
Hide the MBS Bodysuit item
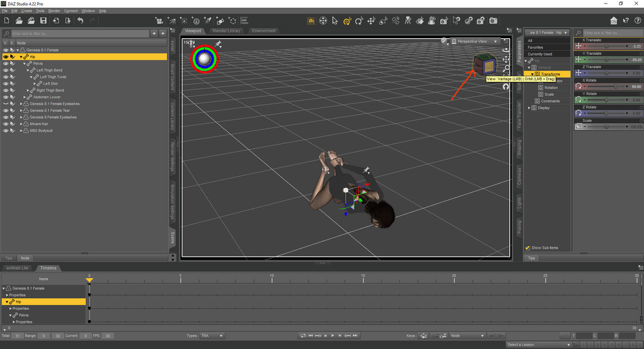coord(6,131)
